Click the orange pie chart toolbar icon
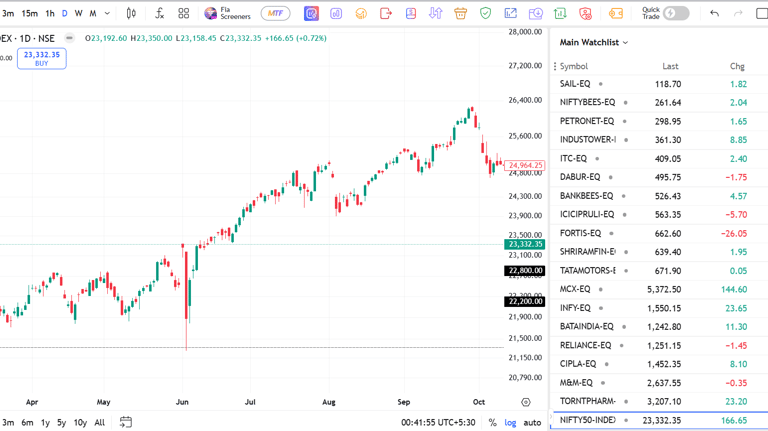Screen dimensions: 768x431 tap(361, 14)
